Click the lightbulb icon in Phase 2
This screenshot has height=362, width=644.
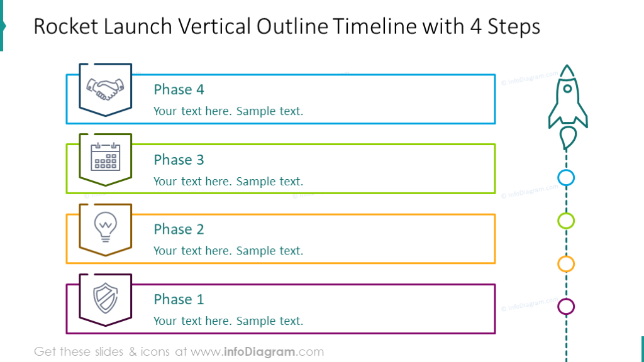coord(105,226)
